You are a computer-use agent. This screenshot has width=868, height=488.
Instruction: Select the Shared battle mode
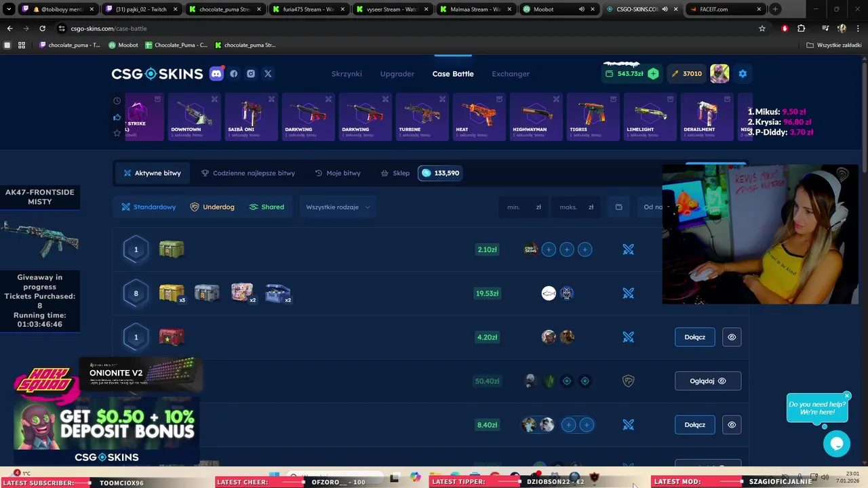(267, 207)
